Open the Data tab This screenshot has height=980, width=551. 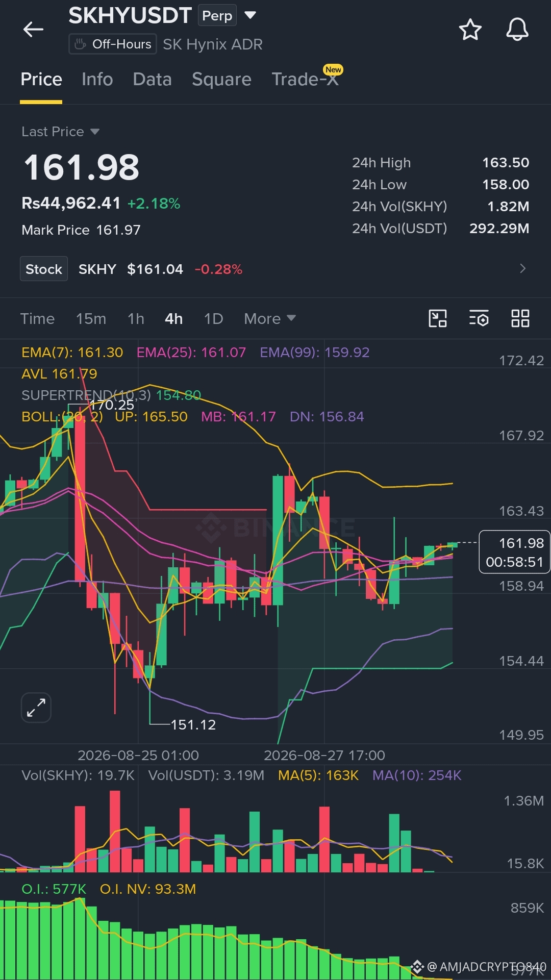[152, 80]
